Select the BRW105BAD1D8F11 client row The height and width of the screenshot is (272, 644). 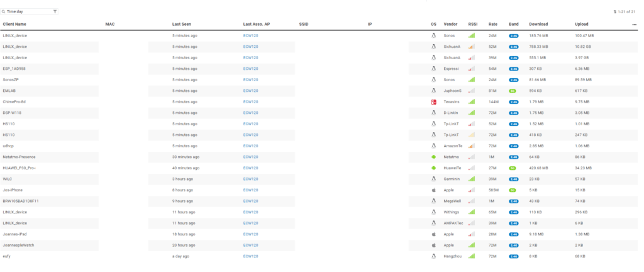pyautogui.click(x=21, y=201)
